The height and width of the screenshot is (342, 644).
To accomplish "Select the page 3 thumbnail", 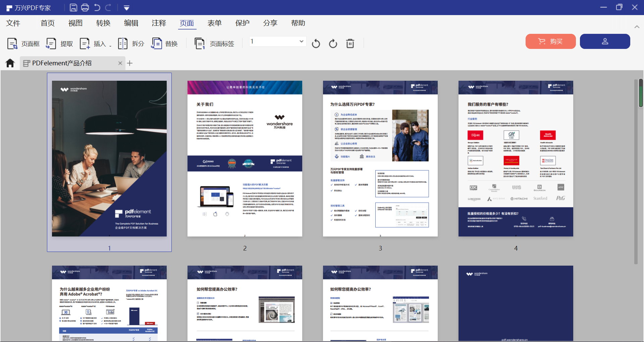I will (380, 158).
